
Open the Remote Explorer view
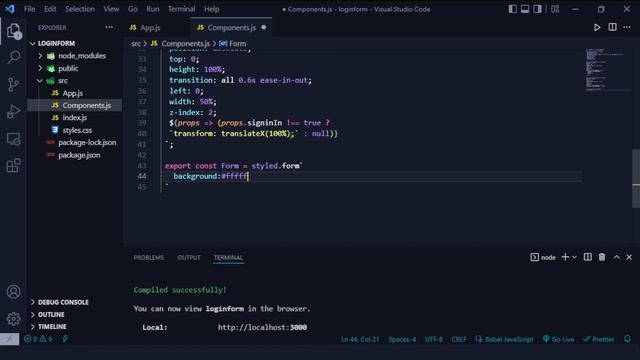point(13,139)
